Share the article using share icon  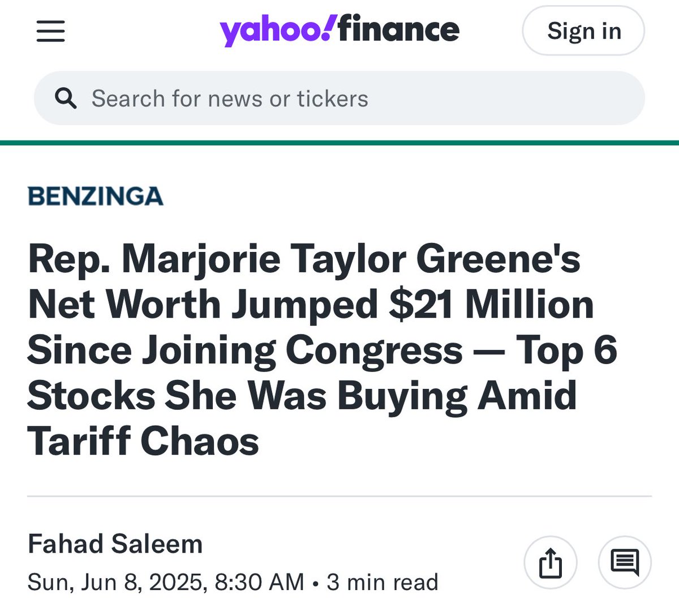pyautogui.click(x=551, y=563)
